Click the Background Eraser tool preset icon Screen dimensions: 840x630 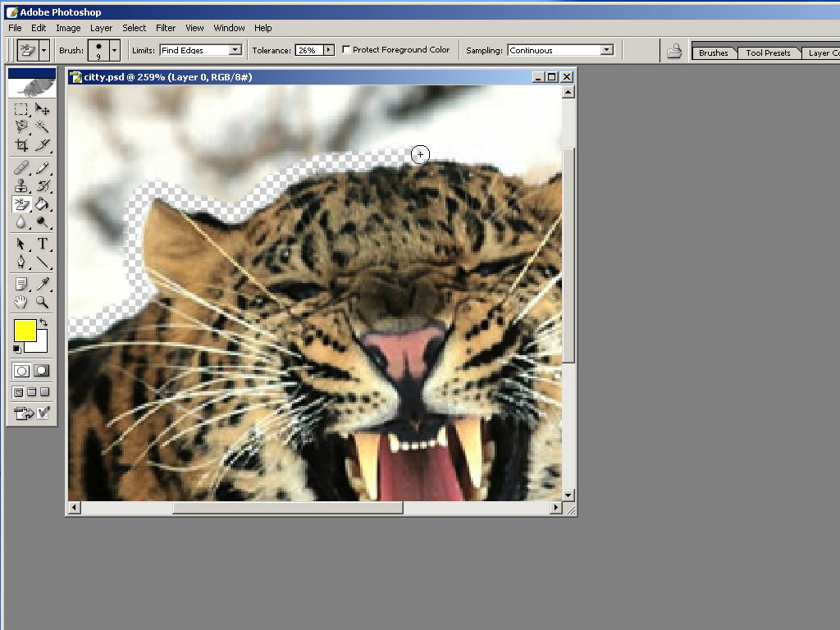tap(27, 51)
